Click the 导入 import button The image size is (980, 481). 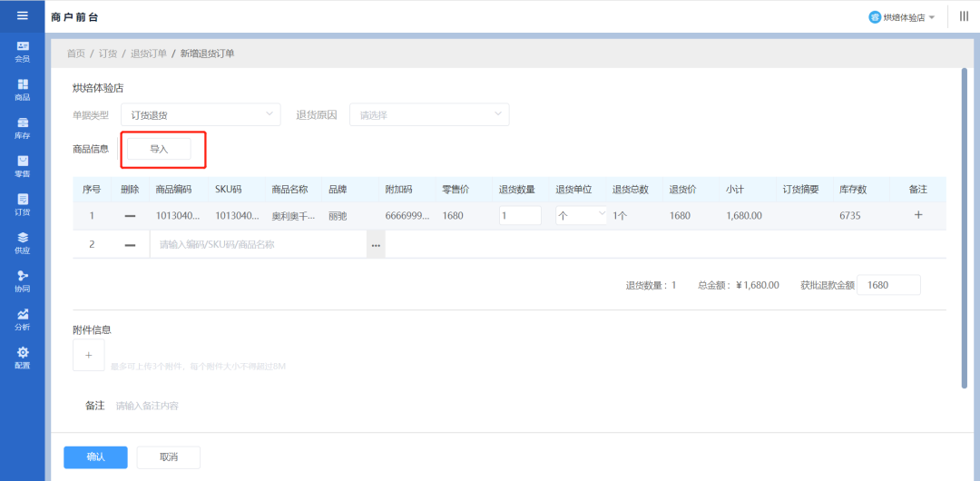click(159, 149)
